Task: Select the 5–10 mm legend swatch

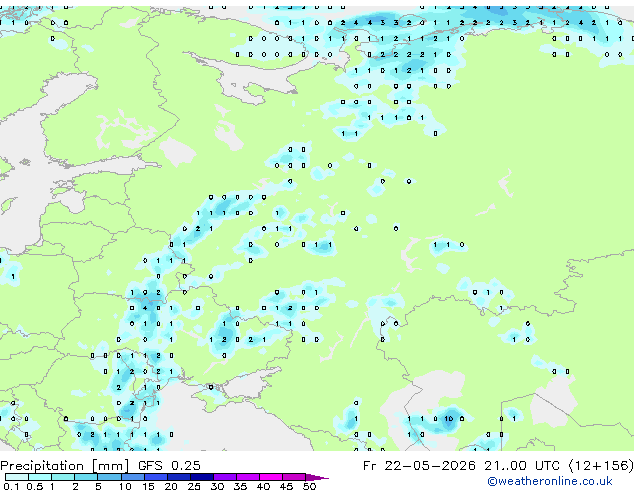Action: click(x=109, y=477)
